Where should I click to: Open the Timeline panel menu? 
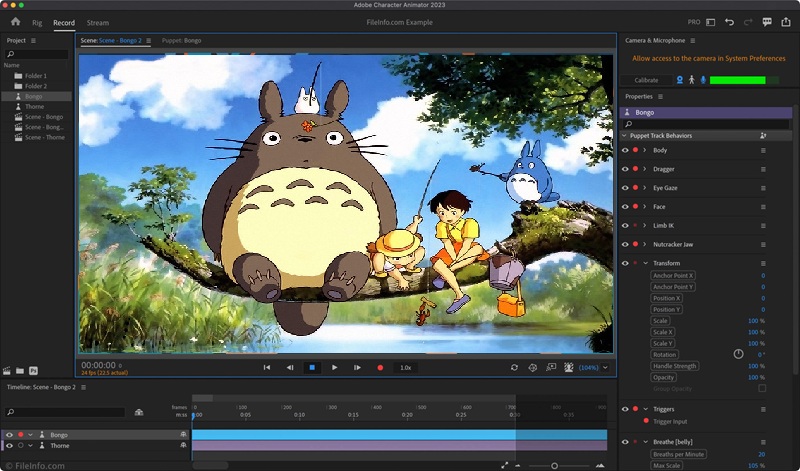tap(84, 388)
